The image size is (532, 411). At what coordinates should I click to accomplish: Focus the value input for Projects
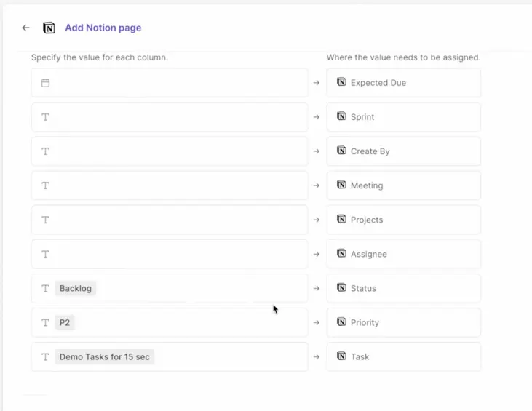pyautogui.click(x=170, y=220)
